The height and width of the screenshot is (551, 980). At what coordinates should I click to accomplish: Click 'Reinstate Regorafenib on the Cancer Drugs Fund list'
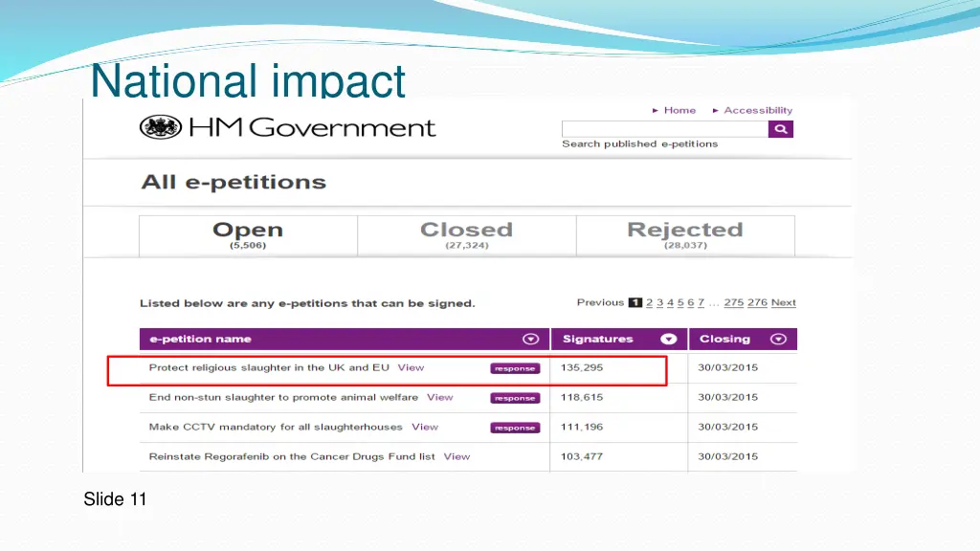[x=292, y=456]
